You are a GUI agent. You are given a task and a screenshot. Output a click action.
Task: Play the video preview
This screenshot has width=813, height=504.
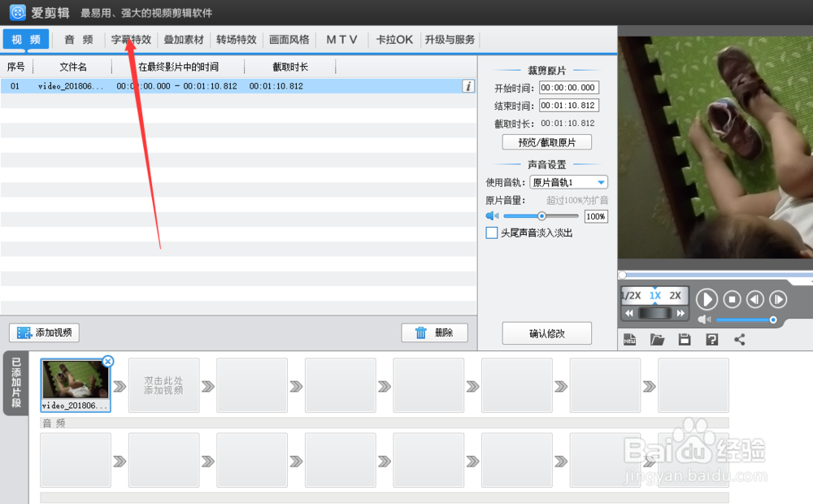[x=706, y=299]
